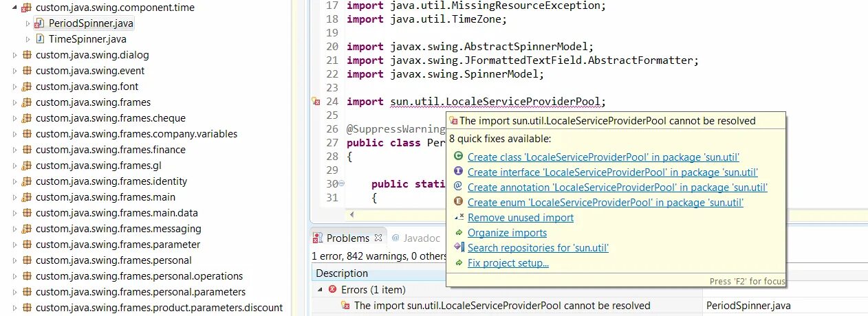Click the custom.java.swing.frames.finance package icon

pyautogui.click(x=27, y=150)
